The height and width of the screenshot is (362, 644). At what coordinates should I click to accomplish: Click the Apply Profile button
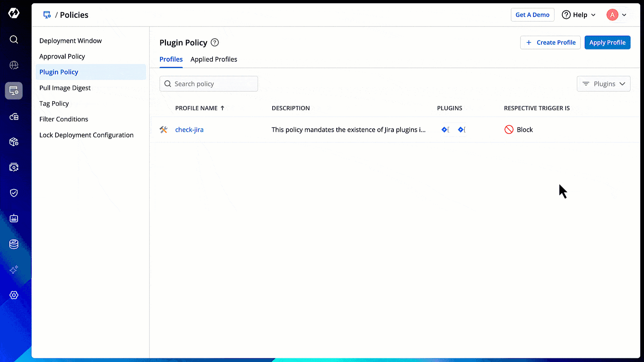click(607, 42)
